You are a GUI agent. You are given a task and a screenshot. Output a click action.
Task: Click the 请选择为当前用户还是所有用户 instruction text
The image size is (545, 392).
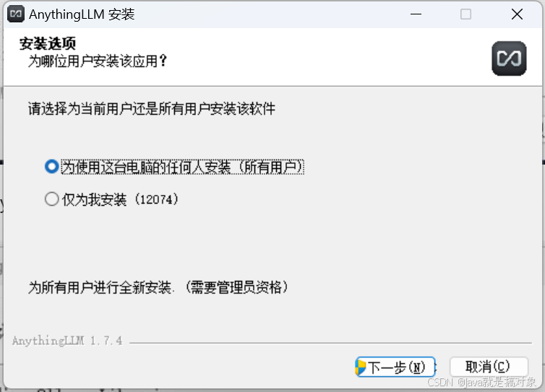tap(152, 109)
